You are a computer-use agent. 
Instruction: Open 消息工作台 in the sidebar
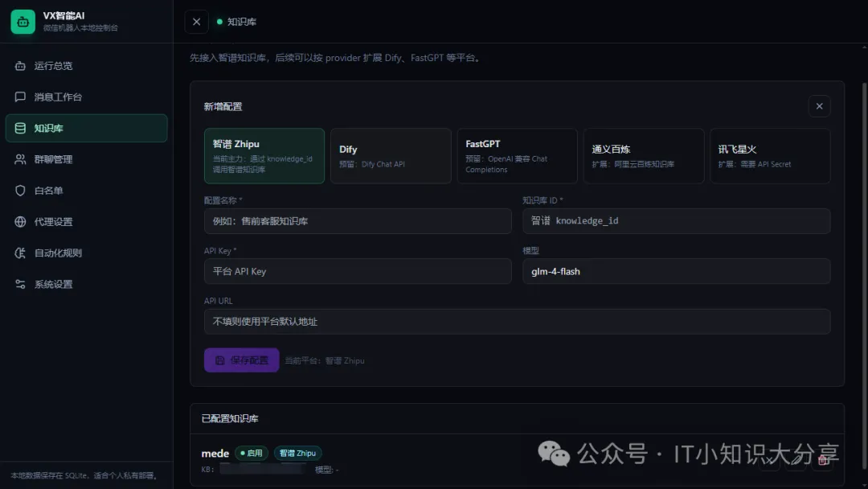click(x=86, y=97)
